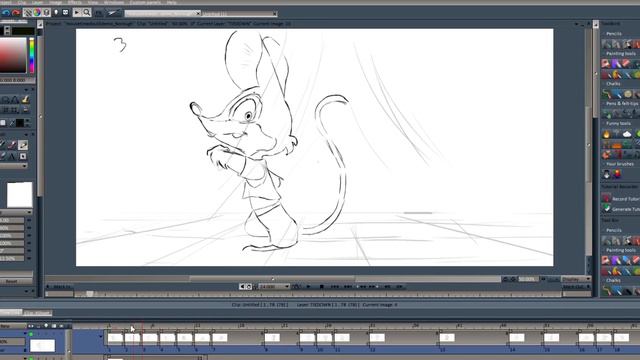Open the Effects menu

click(75, 2)
